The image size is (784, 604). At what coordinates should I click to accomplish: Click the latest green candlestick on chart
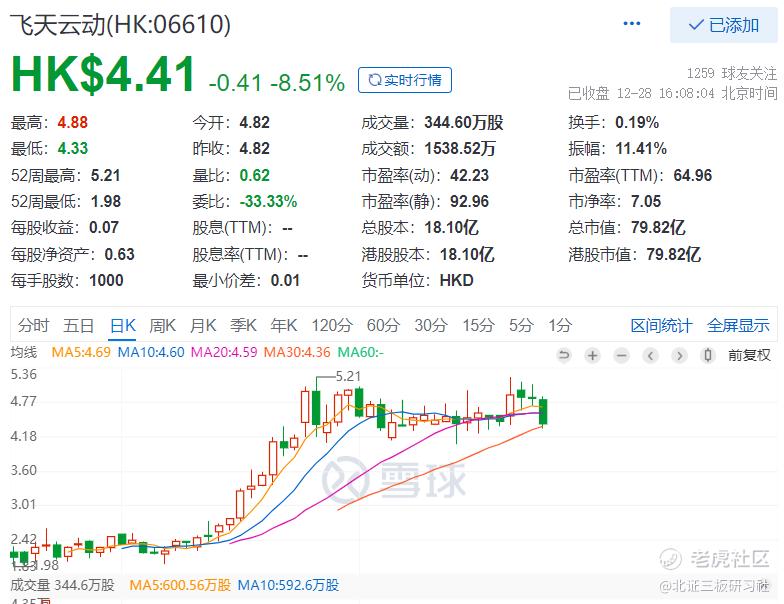pos(543,412)
